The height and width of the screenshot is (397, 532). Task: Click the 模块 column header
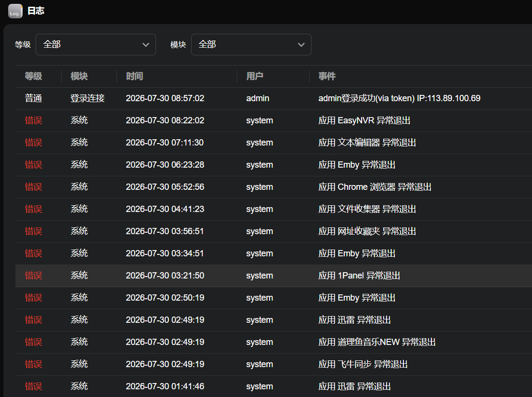pyautogui.click(x=79, y=76)
